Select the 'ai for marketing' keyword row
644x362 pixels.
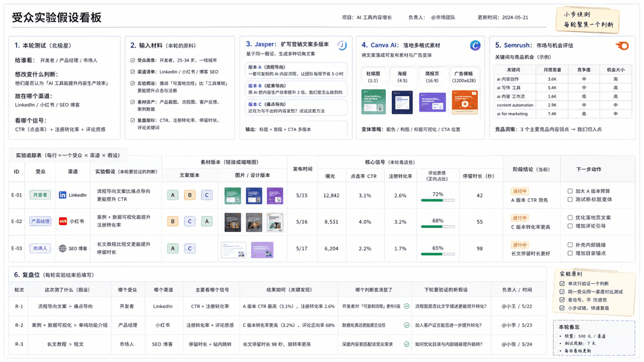pyautogui.click(x=563, y=114)
